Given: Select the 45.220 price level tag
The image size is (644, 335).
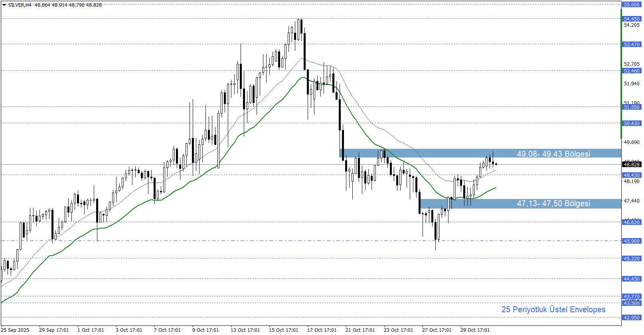Looking at the screenshot, I should 631,258.
